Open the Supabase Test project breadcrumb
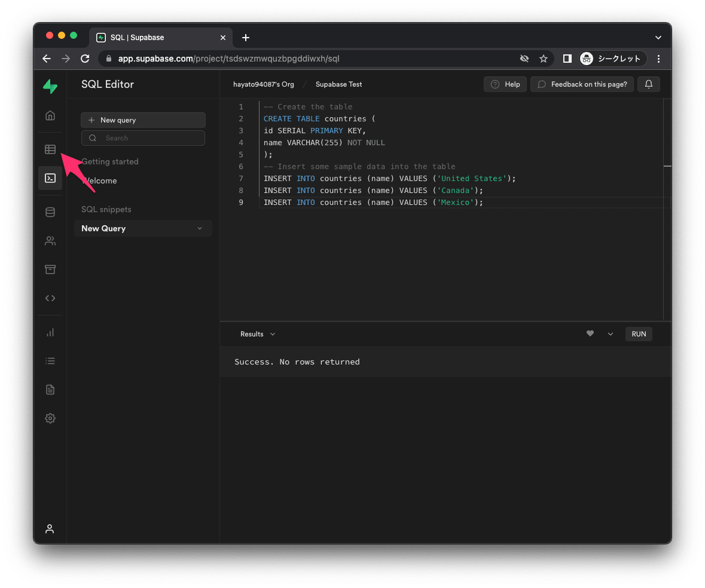 338,84
